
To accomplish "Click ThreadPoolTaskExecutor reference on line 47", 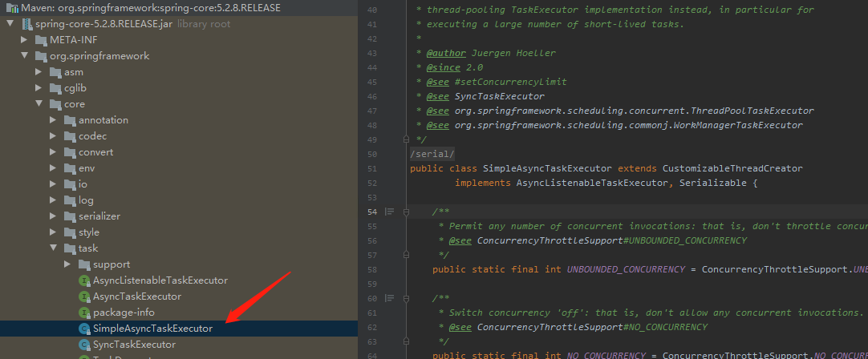I will (752, 111).
